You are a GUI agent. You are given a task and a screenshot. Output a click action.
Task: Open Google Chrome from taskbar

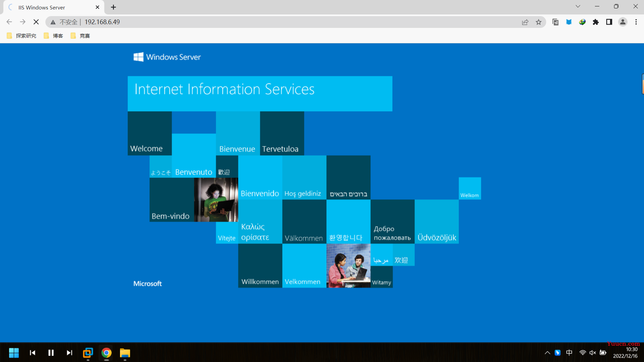[106, 353]
